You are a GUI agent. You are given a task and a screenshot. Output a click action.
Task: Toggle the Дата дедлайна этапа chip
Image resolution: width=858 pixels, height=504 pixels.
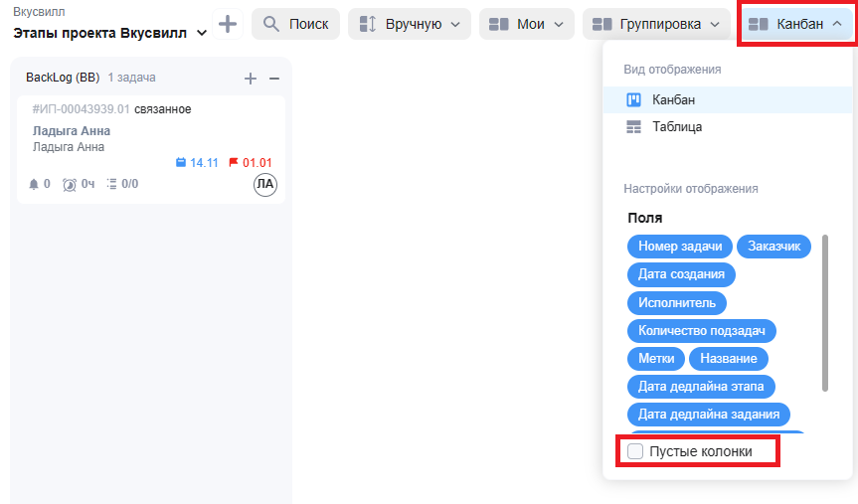701,387
